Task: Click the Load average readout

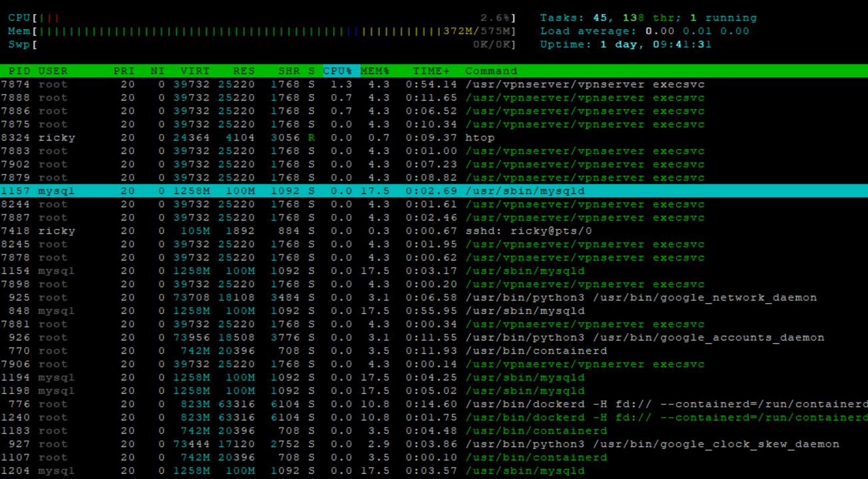Action: (x=645, y=31)
